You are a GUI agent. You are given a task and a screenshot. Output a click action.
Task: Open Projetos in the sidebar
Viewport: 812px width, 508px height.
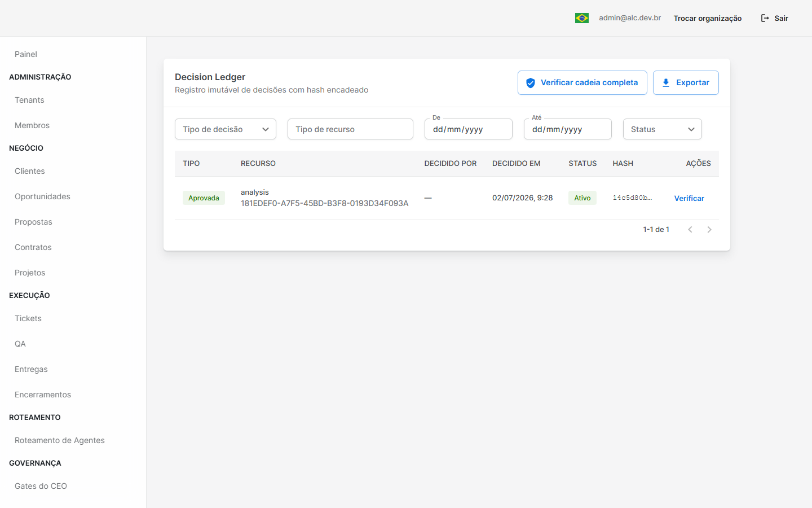30,273
